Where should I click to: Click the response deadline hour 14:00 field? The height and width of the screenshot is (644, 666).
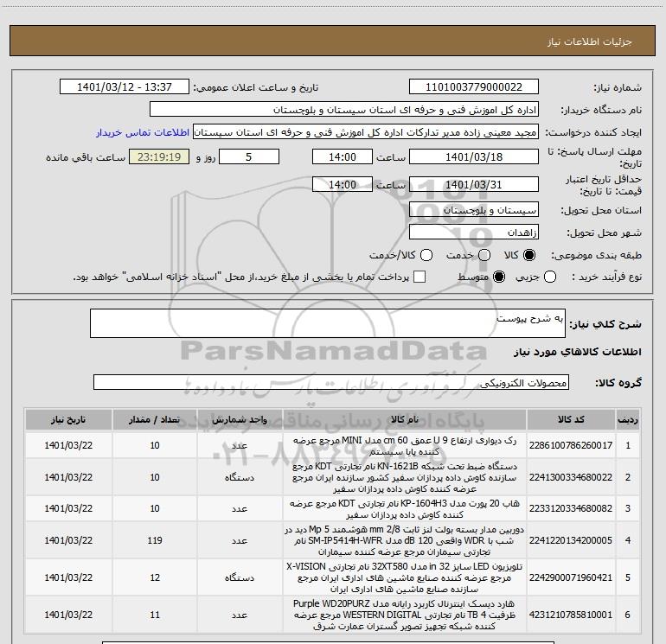click(x=343, y=157)
